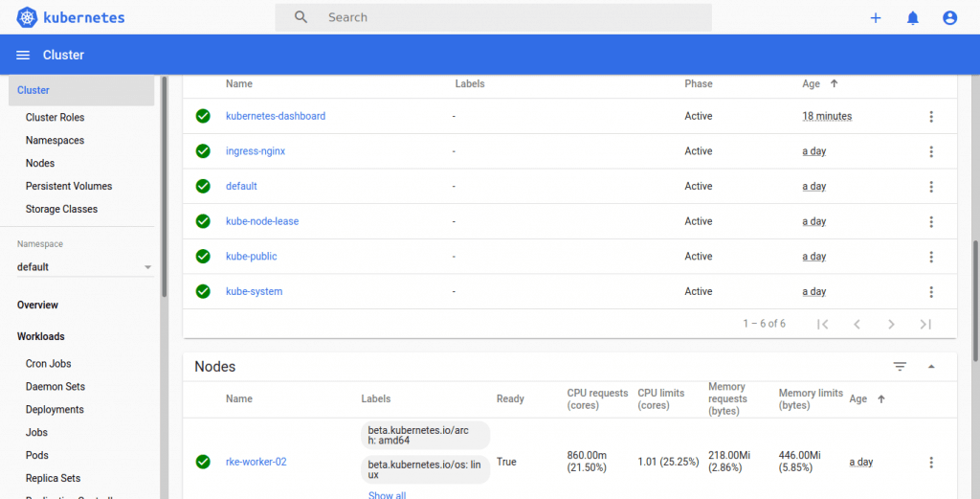The height and width of the screenshot is (499, 980).
Task: Click the Nodes filter icon
Action: [900, 367]
